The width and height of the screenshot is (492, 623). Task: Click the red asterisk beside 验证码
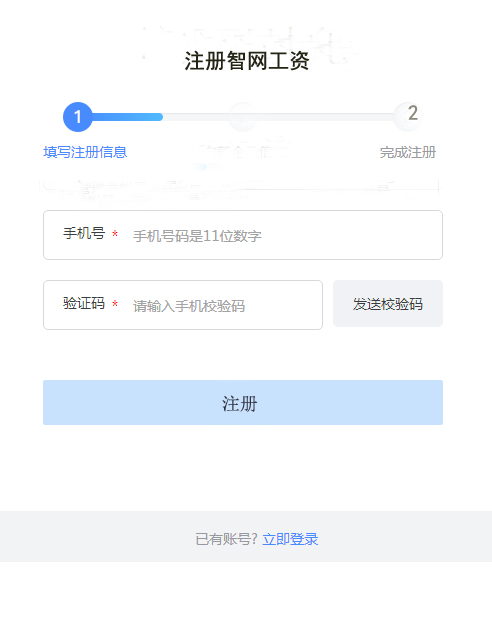coord(115,304)
